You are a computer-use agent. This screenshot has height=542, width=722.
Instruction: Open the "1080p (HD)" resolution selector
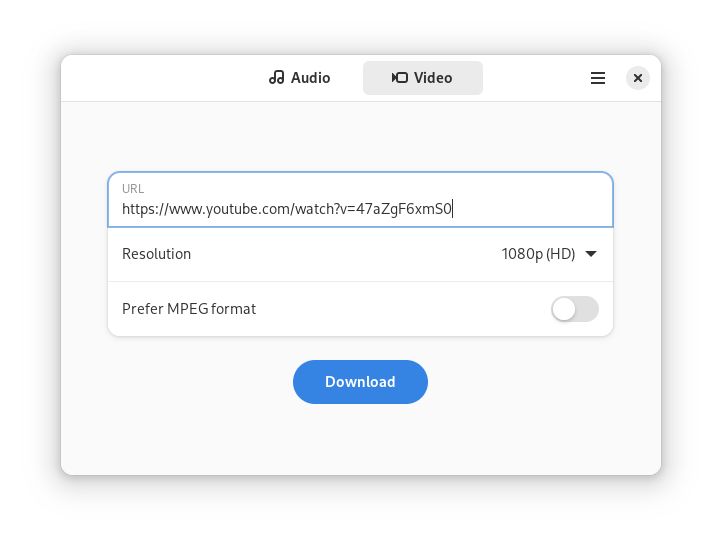point(538,254)
